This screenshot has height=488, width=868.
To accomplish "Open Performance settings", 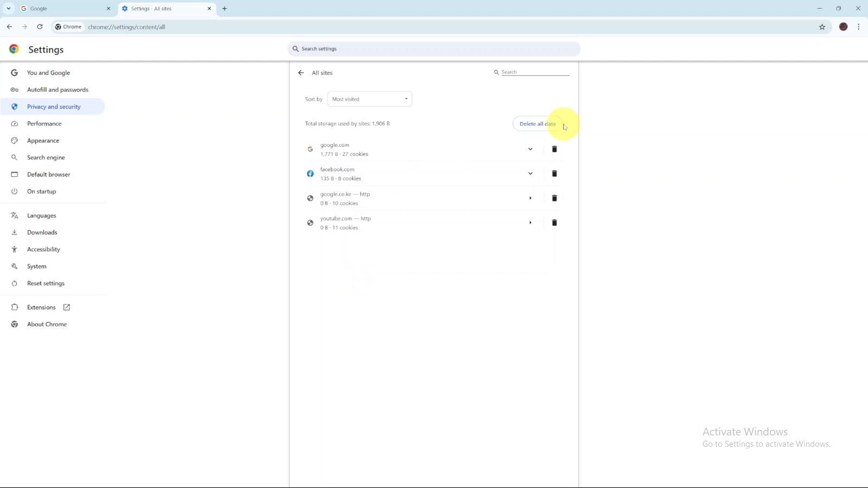I will click(x=53, y=124).
